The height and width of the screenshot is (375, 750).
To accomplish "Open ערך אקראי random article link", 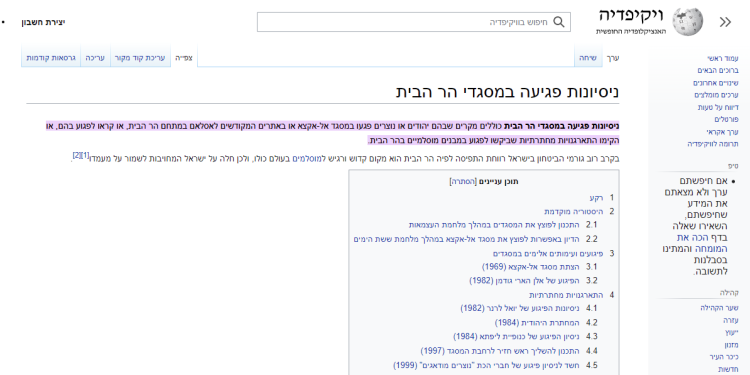I will point(723,132).
